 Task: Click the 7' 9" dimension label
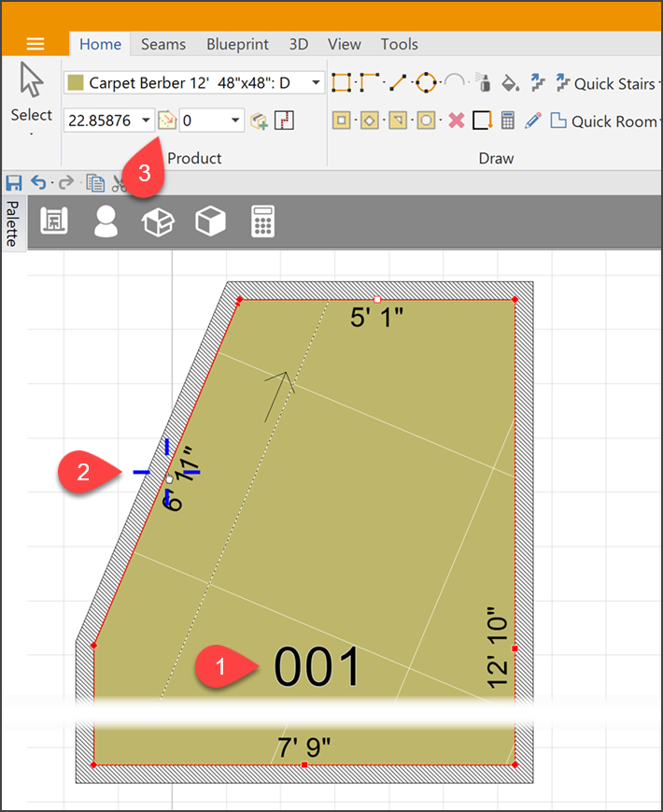coord(303,748)
